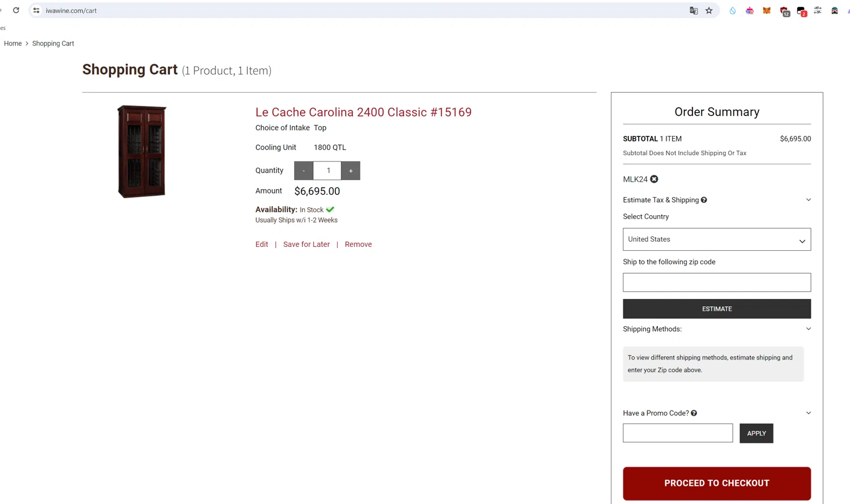The height and width of the screenshot is (504, 850).
Task: Click the '1800 QTL' cooling unit value
Action: pos(330,147)
